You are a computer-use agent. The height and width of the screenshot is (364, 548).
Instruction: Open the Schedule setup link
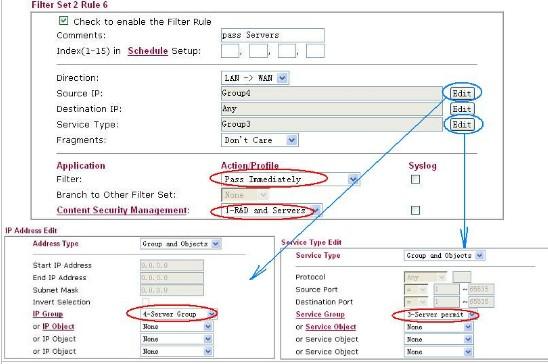pyautogui.click(x=148, y=51)
